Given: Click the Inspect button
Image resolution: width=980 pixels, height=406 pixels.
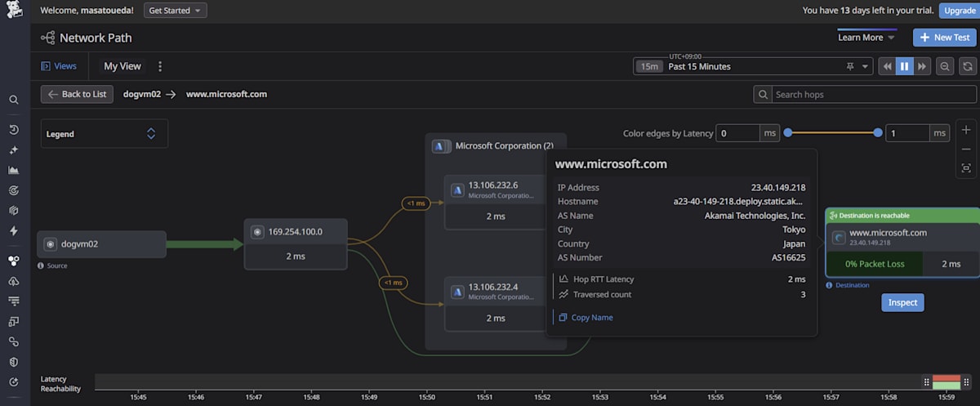Looking at the screenshot, I should point(902,302).
